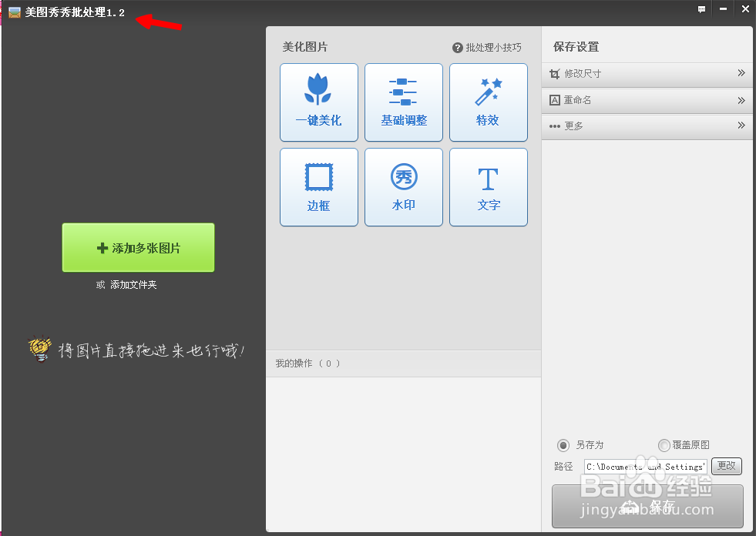Click the green 添加多张图片 button

pos(139,247)
